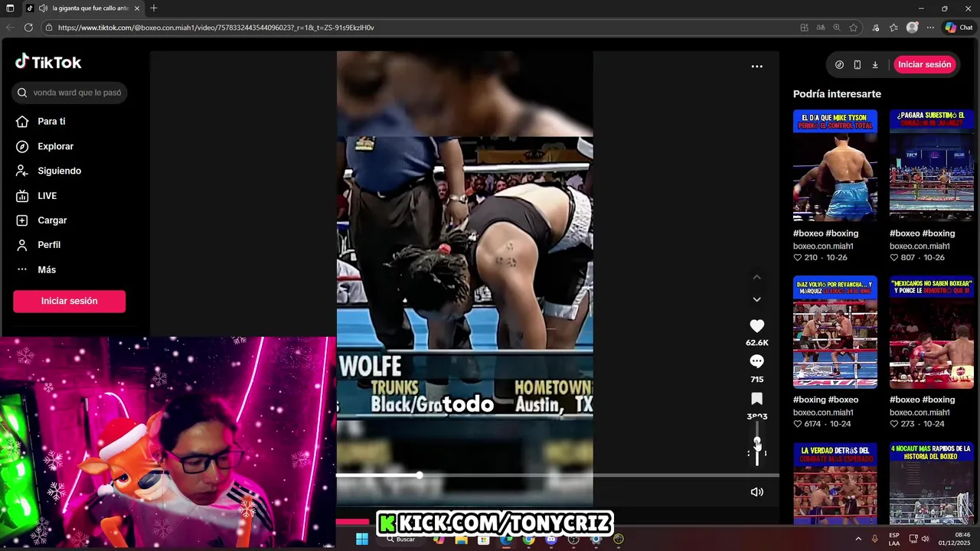Open split screen icon in address bar

pyautogui.click(x=804, y=28)
